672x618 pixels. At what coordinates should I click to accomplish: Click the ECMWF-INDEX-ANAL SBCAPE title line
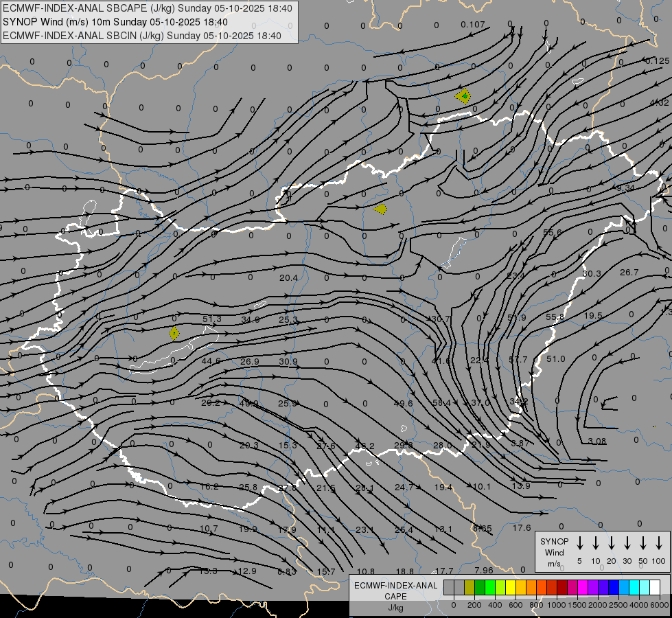pos(148,8)
